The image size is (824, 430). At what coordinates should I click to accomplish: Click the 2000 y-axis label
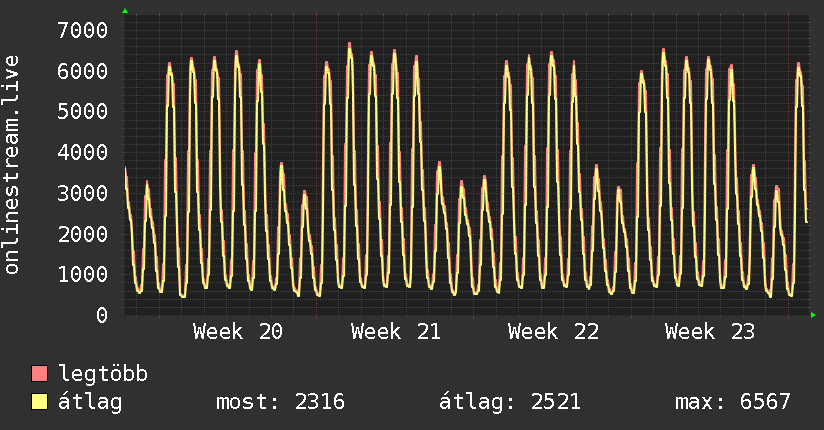pos(83,234)
